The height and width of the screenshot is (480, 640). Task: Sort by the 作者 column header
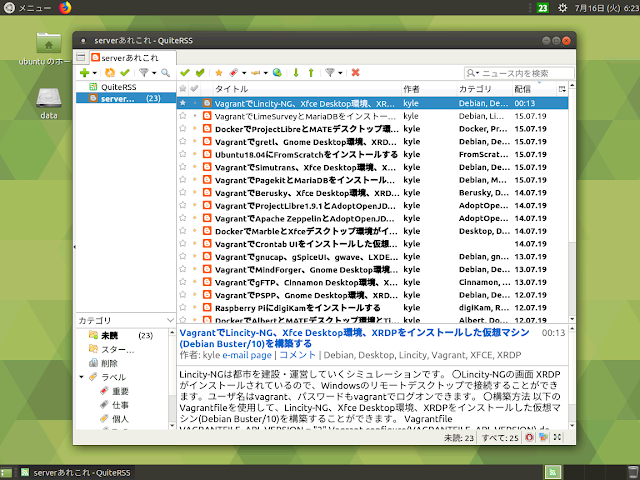point(429,89)
